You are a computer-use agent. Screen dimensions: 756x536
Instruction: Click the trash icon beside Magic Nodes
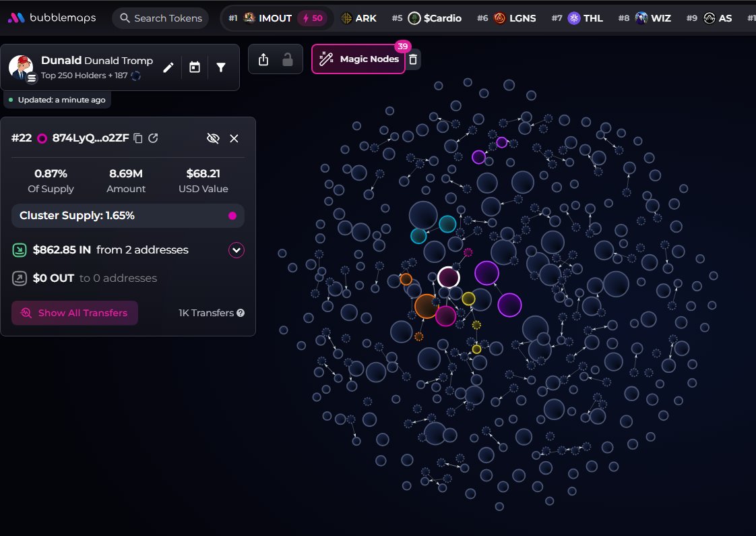413,59
